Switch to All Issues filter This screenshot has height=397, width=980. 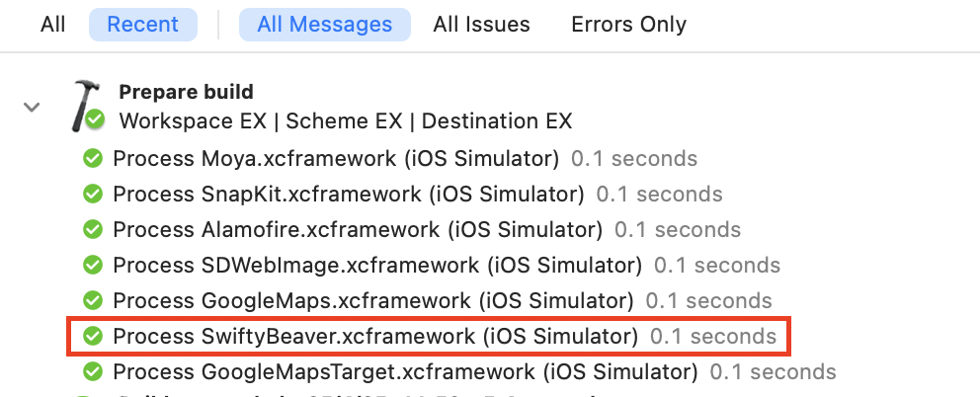(481, 25)
